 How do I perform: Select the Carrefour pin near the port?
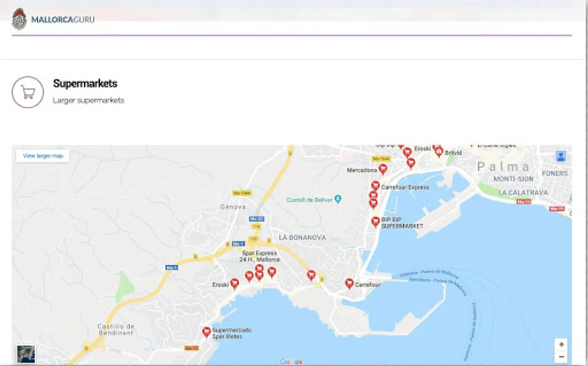tap(349, 284)
